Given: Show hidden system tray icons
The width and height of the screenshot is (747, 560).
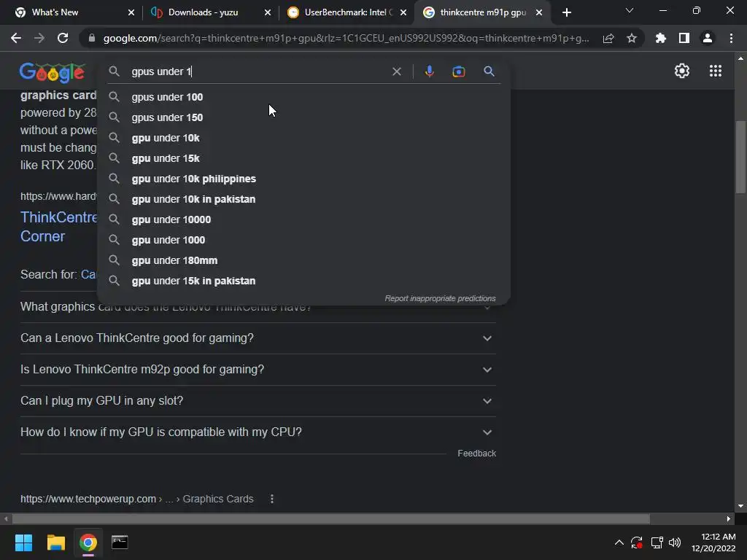Looking at the screenshot, I should coord(619,542).
